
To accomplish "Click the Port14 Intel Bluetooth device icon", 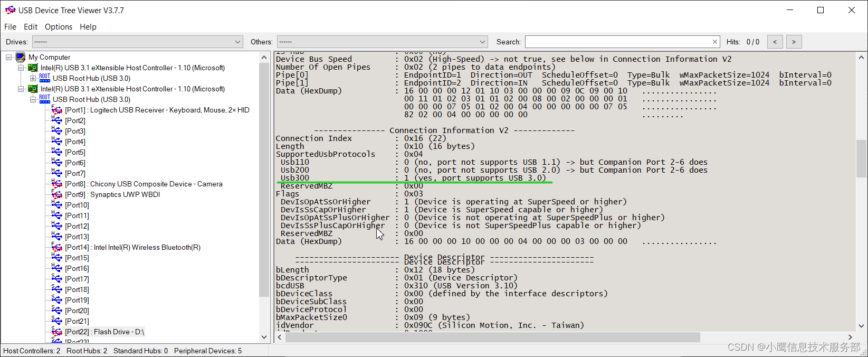I will [57, 247].
